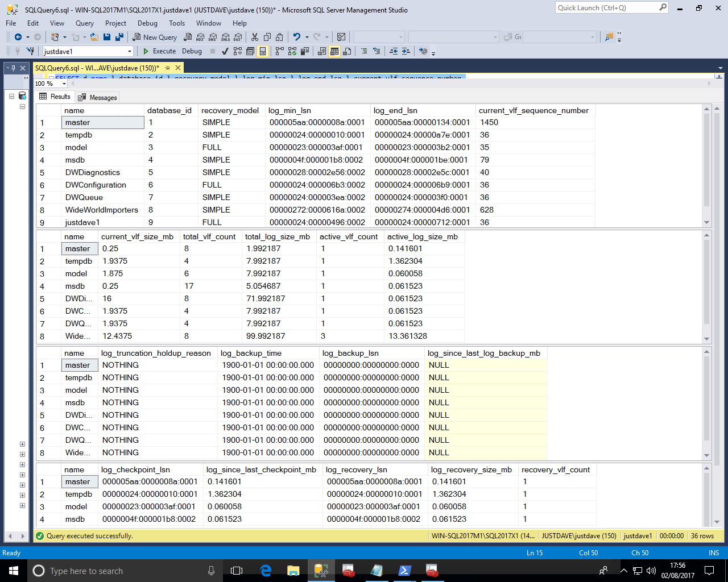This screenshot has width=728, height=582.
Task: Collapse the top Object Explorer server node
Action: pyautogui.click(x=11, y=96)
